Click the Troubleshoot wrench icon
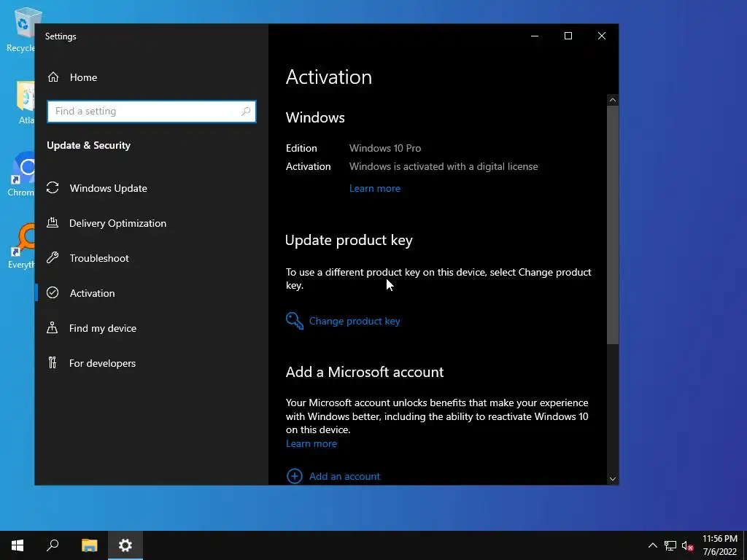Image resolution: width=747 pixels, height=560 pixels. tap(53, 257)
